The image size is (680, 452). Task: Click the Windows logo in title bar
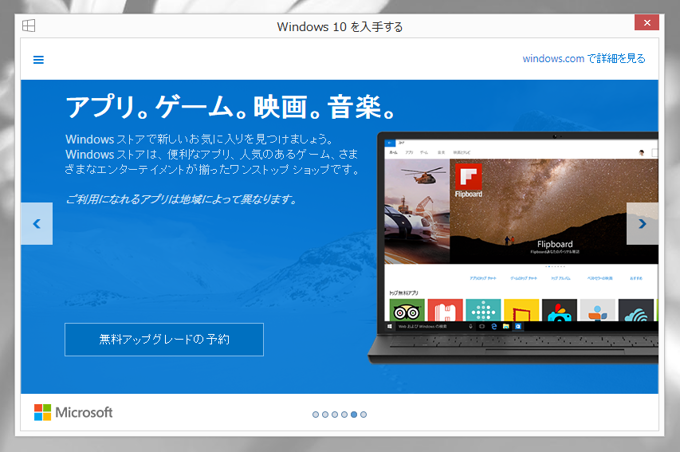pyautogui.click(x=29, y=26)
